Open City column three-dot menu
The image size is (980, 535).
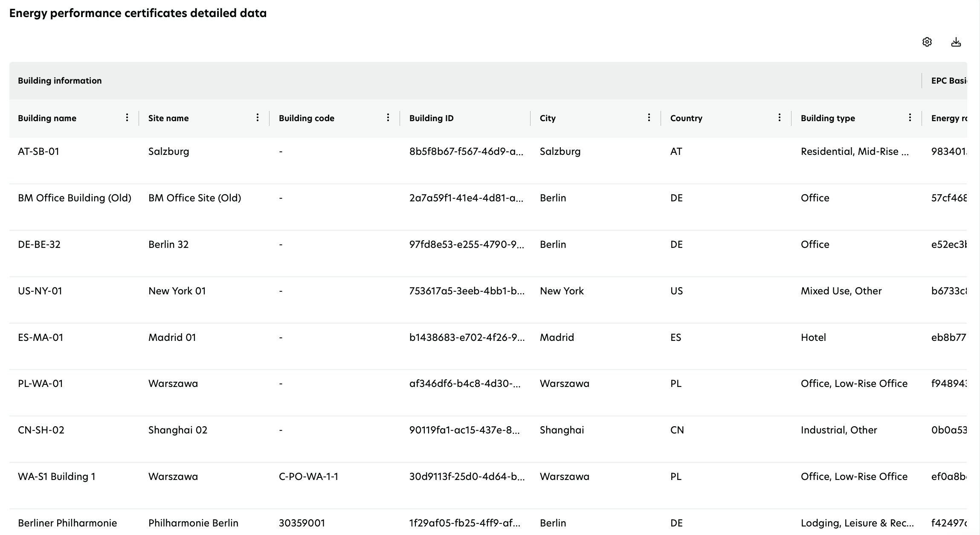[649, 118]
